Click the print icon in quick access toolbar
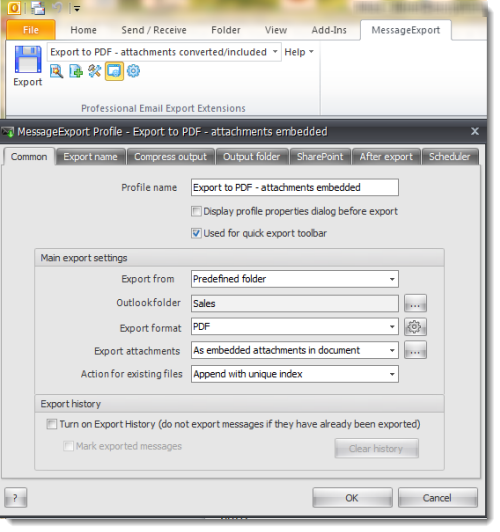This screenshot has width=500, height=532. 38,7
